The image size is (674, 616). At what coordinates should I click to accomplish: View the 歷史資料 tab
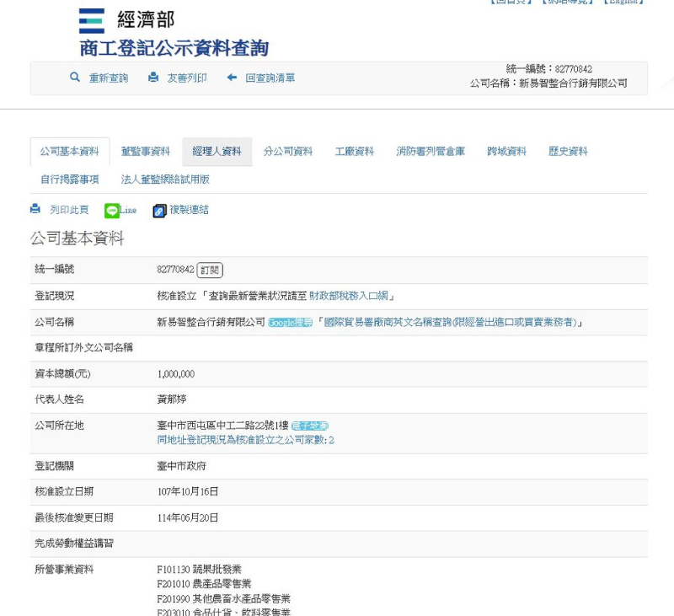[x=568, y=152]
